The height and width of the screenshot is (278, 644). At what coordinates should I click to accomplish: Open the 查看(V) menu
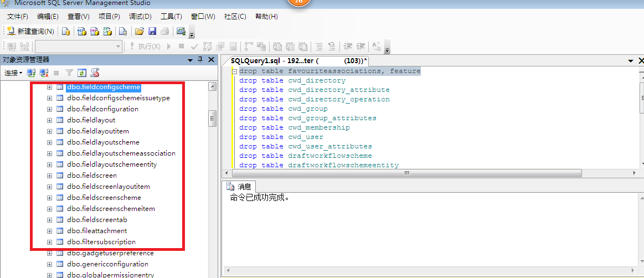pos(79,17)
